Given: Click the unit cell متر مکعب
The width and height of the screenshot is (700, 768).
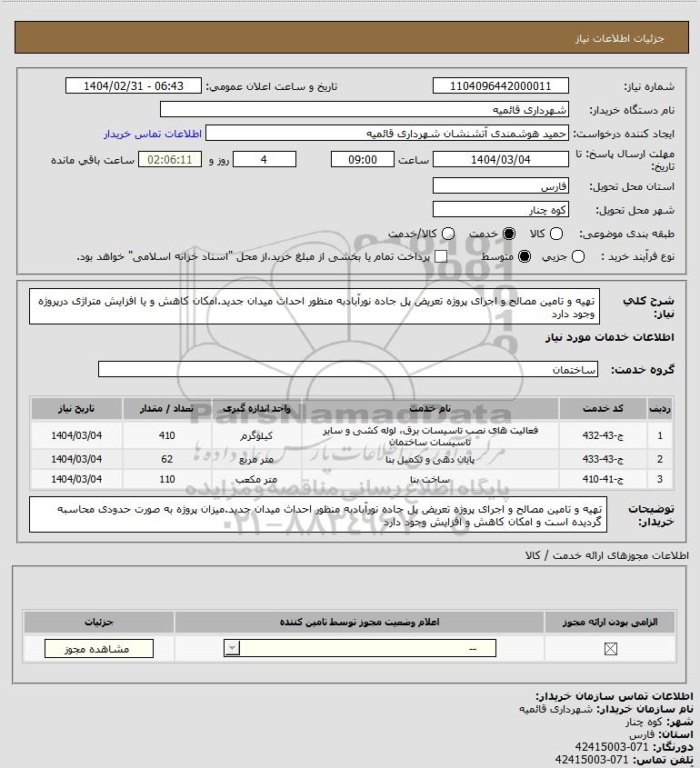Looking at the screenshot, I should pos(256,479).
